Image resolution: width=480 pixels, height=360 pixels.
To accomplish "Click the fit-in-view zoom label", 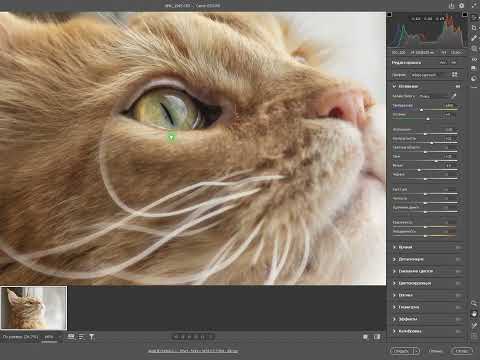I will [x=20, y=337].
